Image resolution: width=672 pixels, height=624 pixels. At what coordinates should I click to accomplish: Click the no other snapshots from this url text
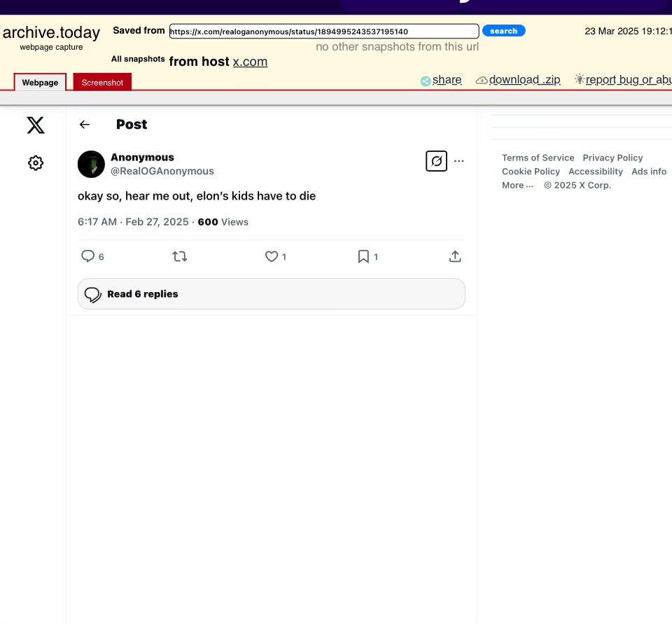(x=398, y=47)
